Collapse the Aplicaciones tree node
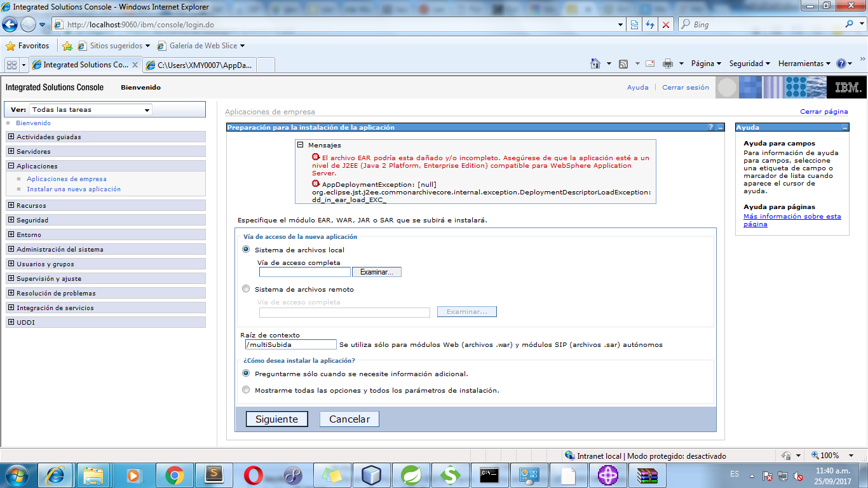The height and width of the screenshot is (488, 868). point(11,166)
